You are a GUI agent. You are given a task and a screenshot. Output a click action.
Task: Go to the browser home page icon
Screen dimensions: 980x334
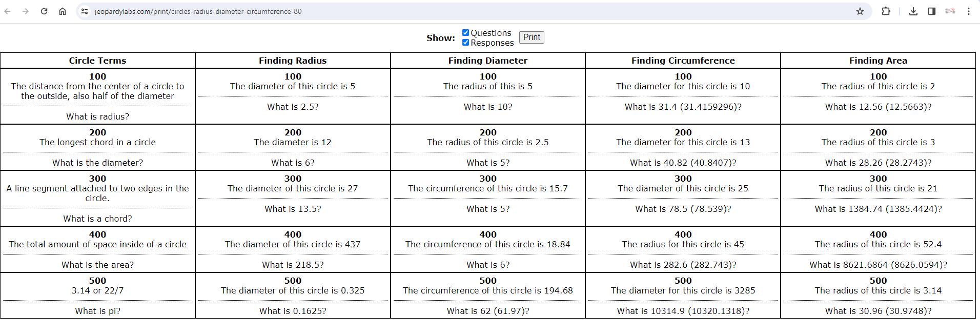pos(63,11)
